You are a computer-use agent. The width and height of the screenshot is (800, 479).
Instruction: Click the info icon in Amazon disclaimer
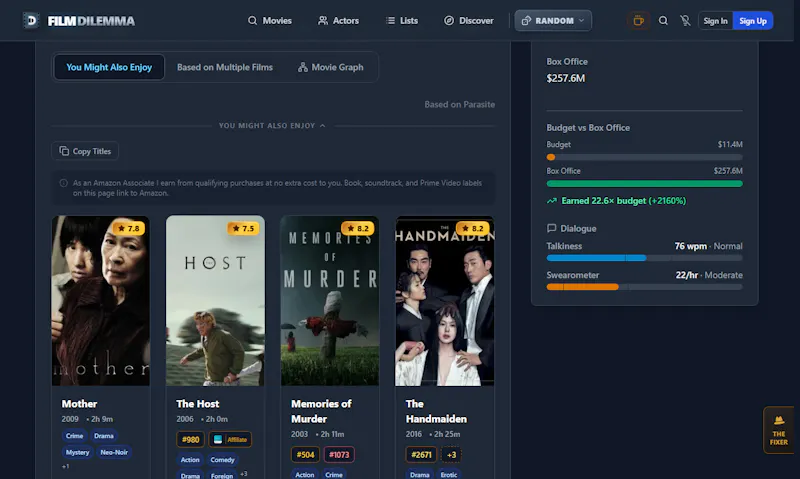(63, 183)
